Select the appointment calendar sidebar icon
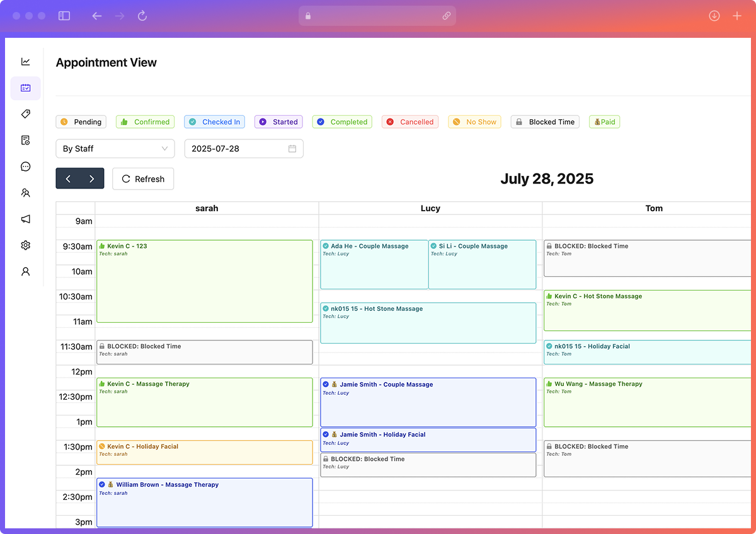756x534 pixels. 26,88
